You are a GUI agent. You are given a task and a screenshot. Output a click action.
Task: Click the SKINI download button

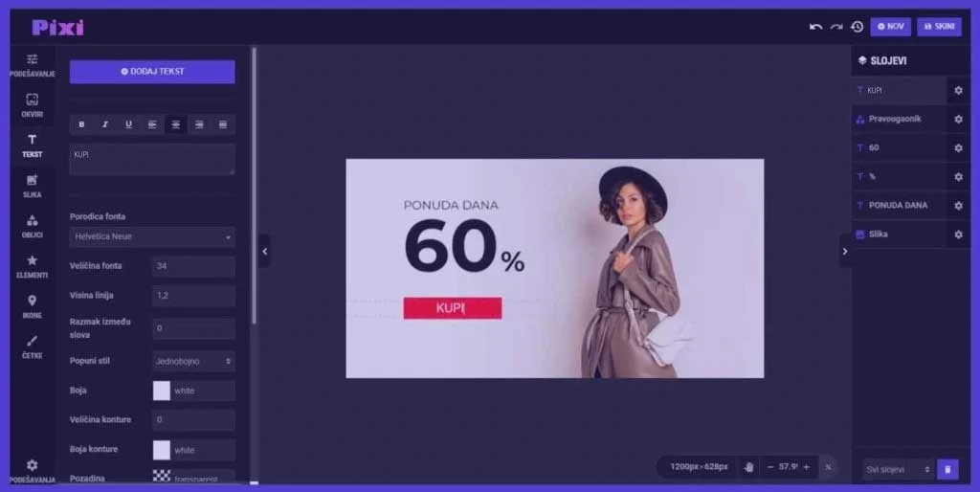coord(939,26)
